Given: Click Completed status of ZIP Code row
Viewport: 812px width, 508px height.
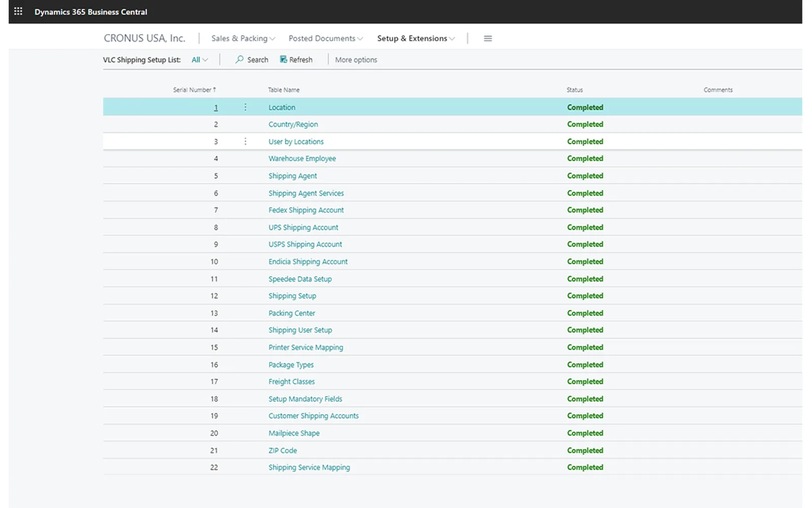Looking at the screenshot, I should pyautogui.click(x=585, y=451).
